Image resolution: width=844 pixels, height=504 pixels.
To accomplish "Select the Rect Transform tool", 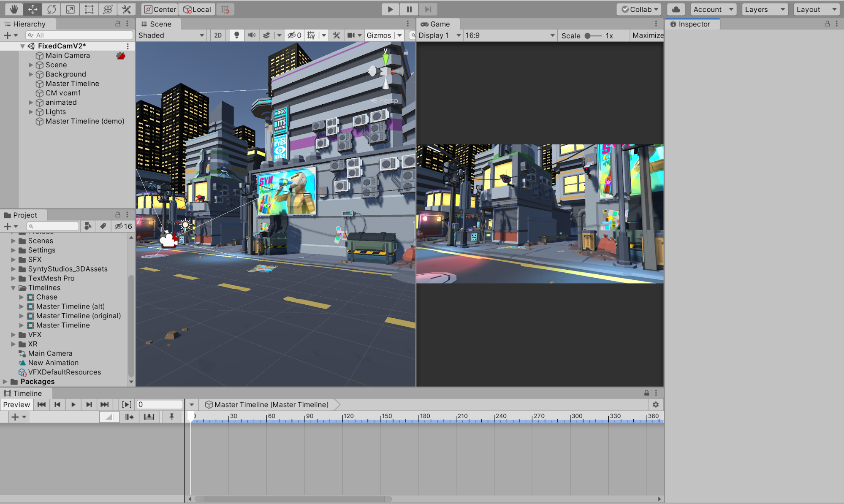I will click(x=89, y=9).
